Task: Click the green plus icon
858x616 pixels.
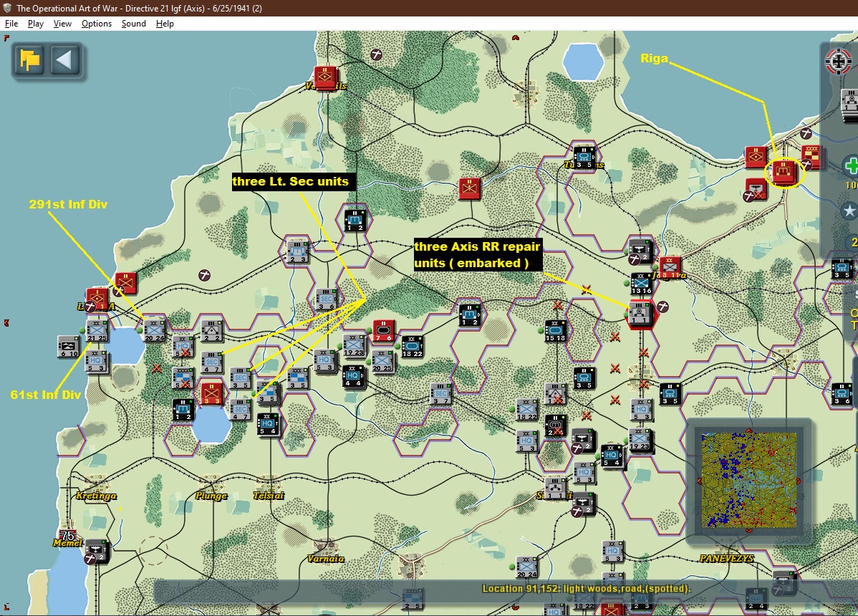Action: [851, 165]
